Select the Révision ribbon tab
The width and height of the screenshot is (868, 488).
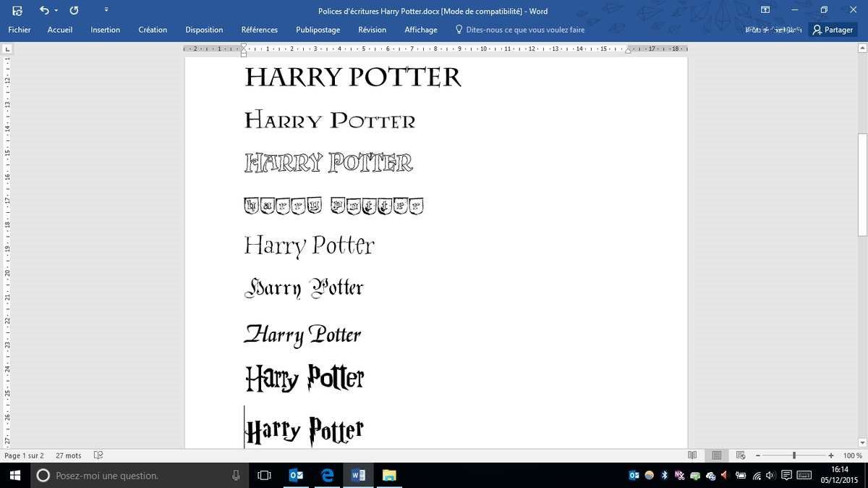point(372,30)
